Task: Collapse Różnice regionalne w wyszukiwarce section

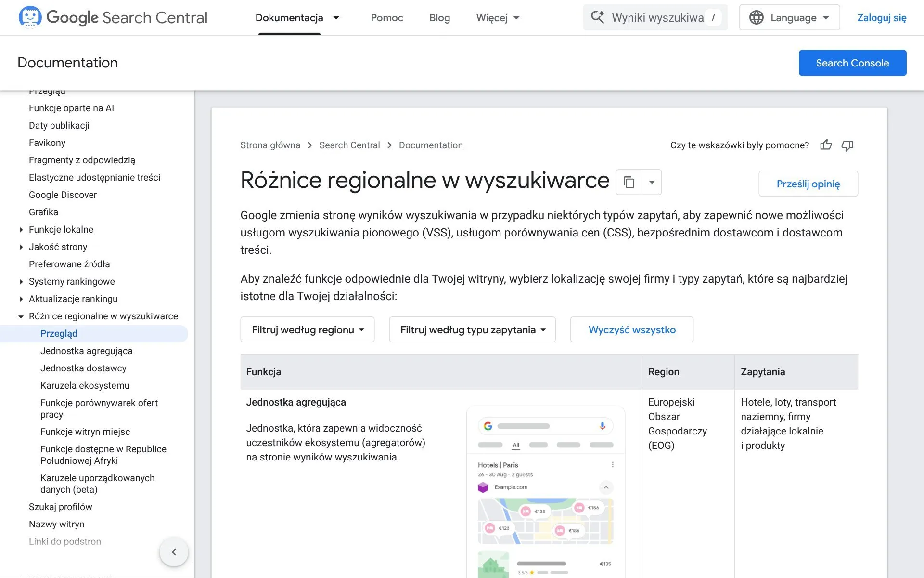Action: [21, 316]
